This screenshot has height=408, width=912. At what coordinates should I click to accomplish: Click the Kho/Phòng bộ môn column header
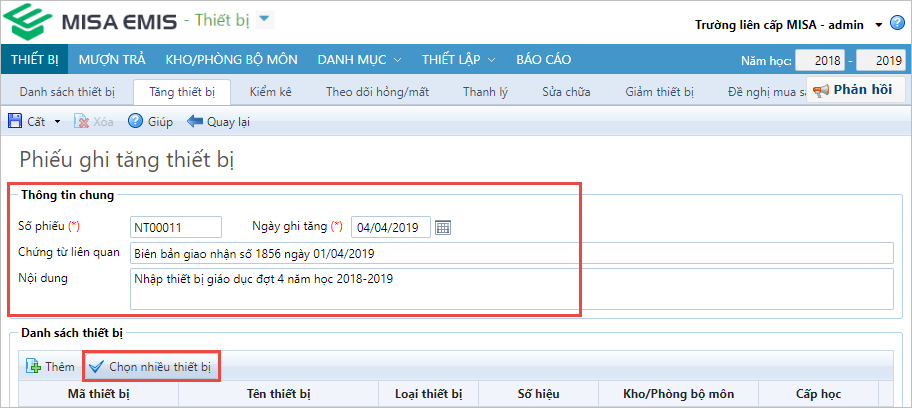pyautogui.click(x=678, y=394)
